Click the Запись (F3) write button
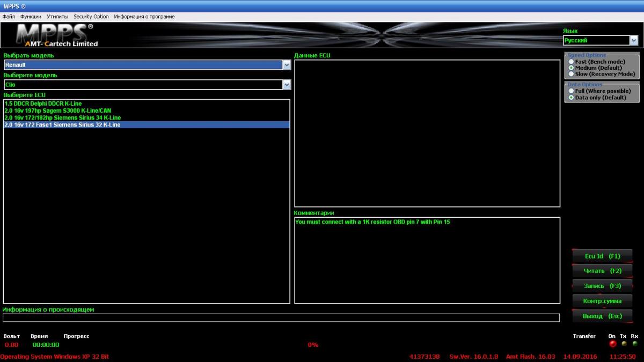The image size is (644, 362). [x=602, y=286]
